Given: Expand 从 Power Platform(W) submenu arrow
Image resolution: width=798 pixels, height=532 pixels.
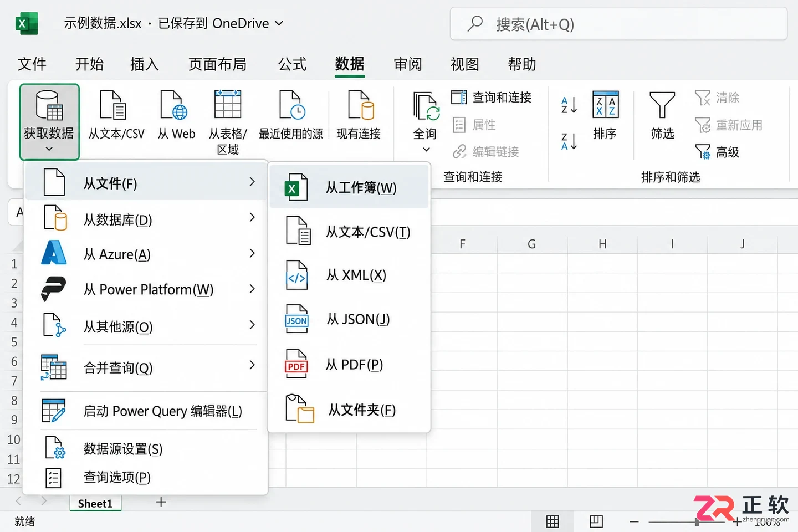Looking at the screenshot, I should pos(252,289).
